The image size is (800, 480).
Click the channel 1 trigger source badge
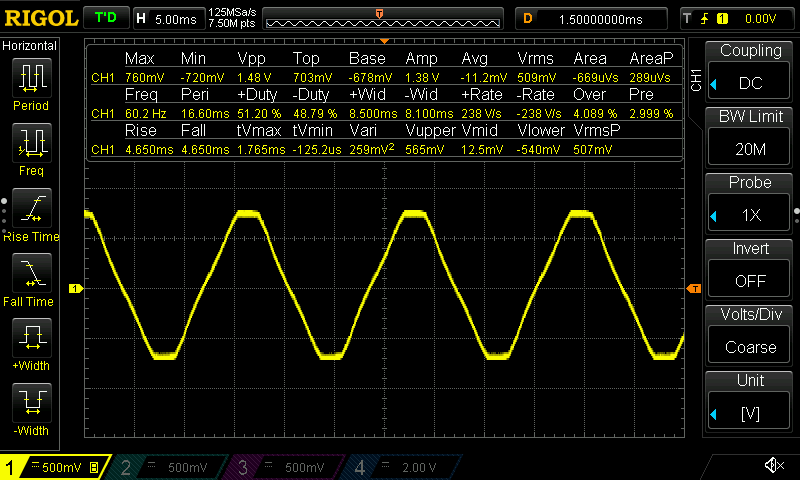pos(722,19)
